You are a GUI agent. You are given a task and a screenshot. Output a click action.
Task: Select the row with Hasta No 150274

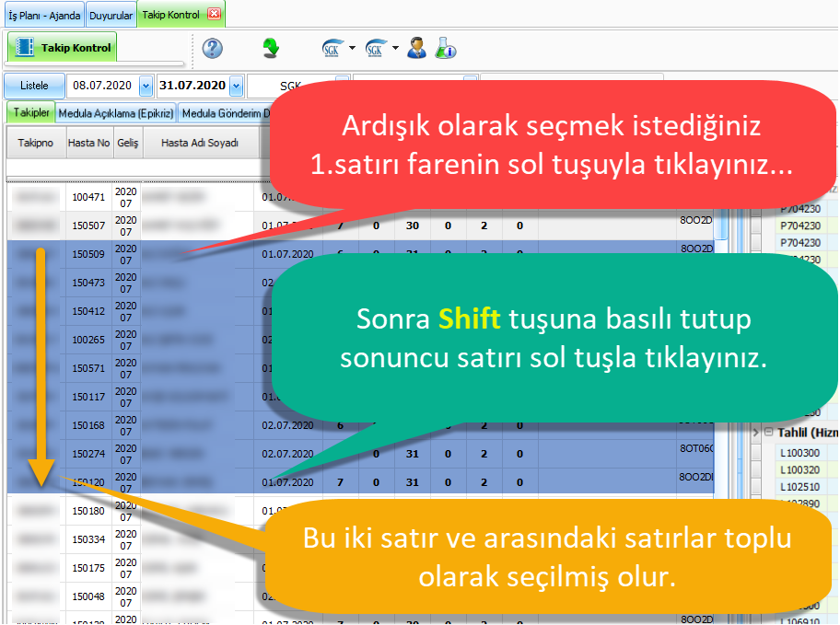360,454
